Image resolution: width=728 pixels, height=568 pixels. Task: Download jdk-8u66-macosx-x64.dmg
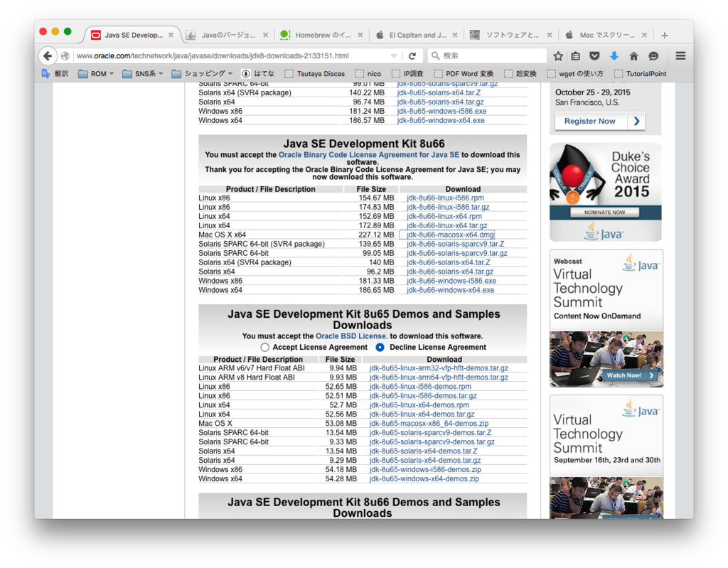click(x=450, y=235)
